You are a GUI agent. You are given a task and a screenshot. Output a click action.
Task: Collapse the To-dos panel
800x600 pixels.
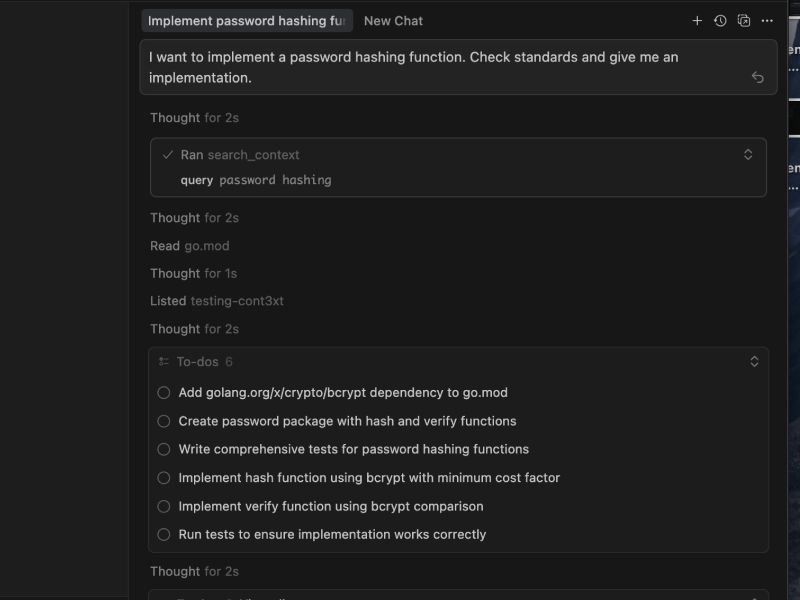point(755,361)
